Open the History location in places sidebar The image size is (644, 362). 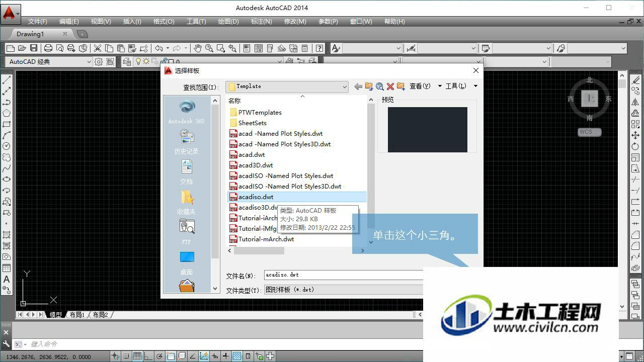tap(187, 142)
